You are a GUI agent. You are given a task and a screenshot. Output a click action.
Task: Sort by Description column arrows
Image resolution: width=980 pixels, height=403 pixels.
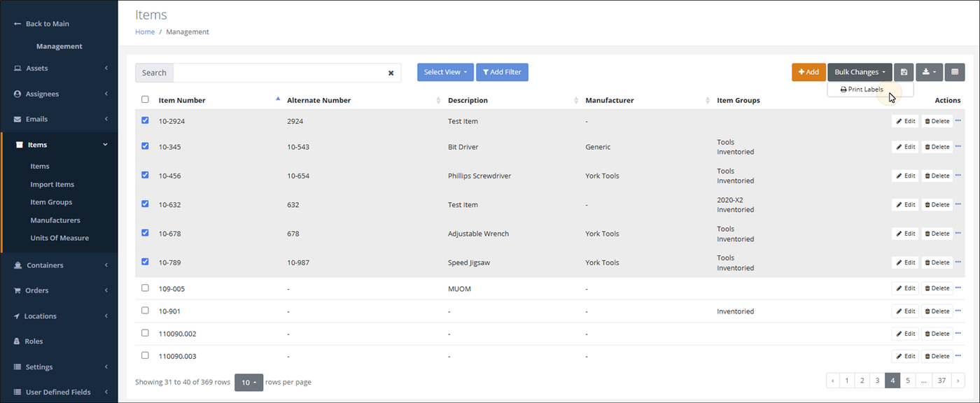coord(576,100)
